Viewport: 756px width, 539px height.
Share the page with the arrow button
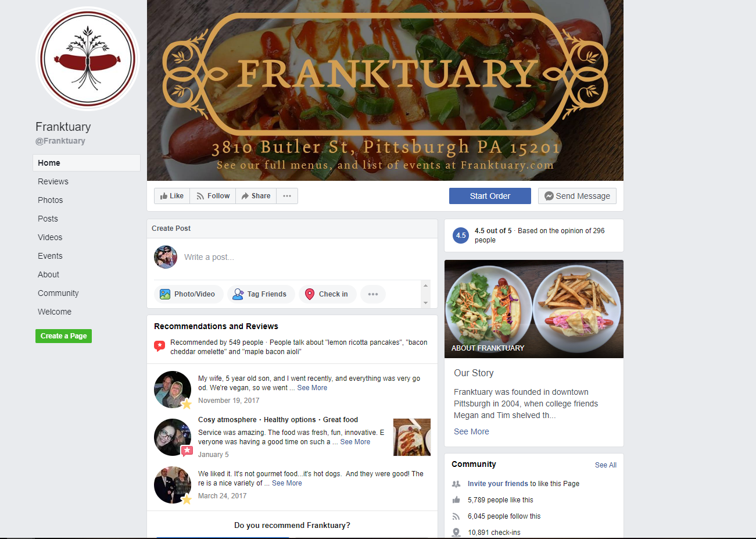[256, 196]
